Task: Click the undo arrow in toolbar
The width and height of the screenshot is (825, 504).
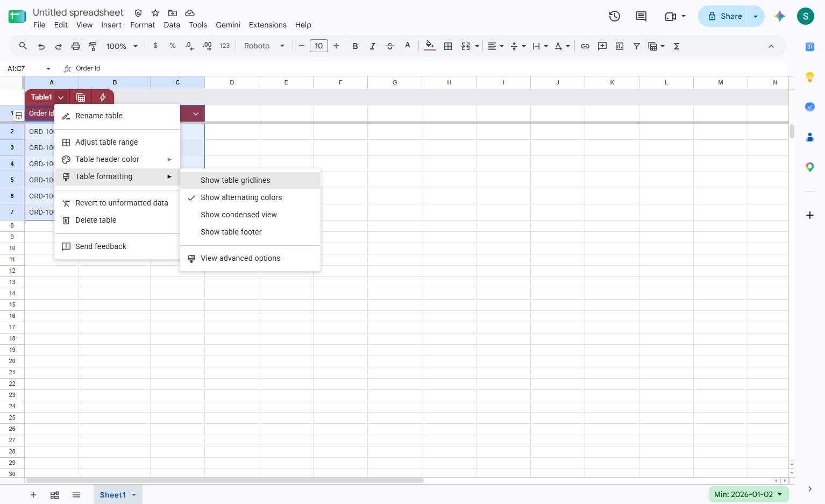Action: [x=41, y=46]
